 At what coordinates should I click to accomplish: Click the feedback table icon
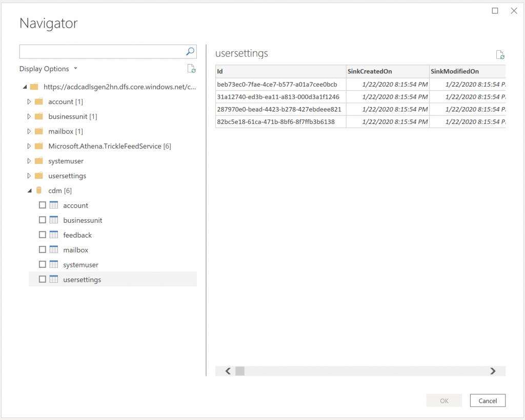click(53, 235)
